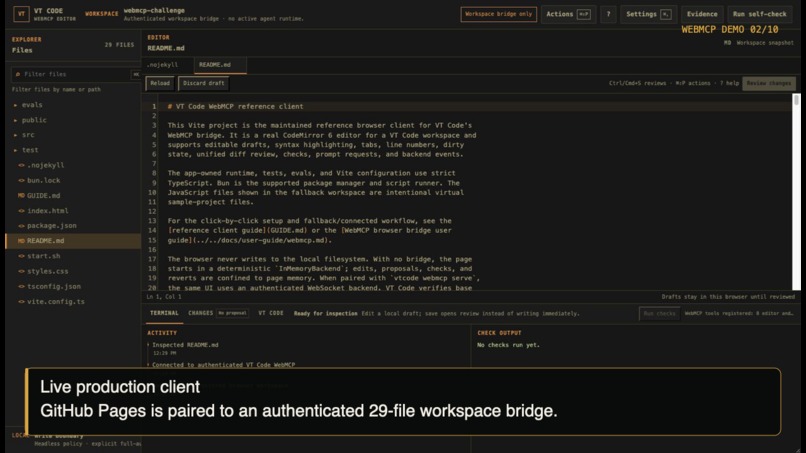Click the start.sh file code icon
This screenshot has height=453, width=806.
click(x=22, y=256)
